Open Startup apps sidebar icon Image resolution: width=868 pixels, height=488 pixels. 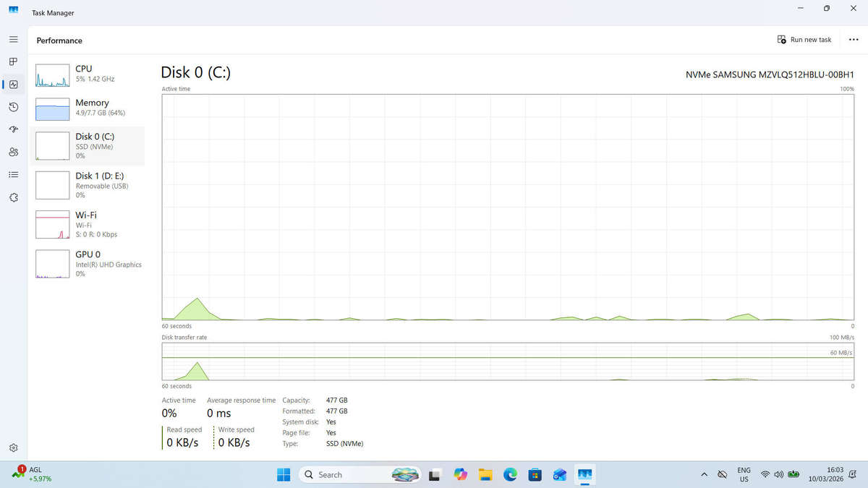coord(13,129)
